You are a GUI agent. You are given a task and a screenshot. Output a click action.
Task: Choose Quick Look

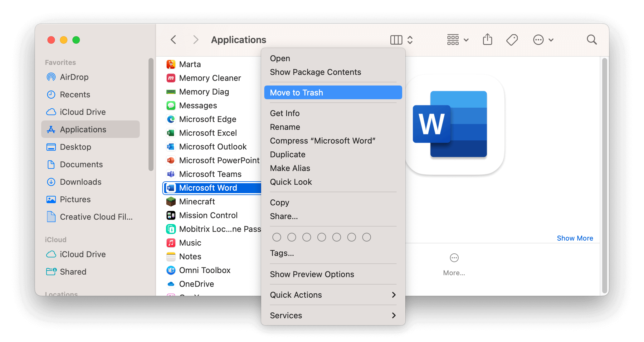333,182
